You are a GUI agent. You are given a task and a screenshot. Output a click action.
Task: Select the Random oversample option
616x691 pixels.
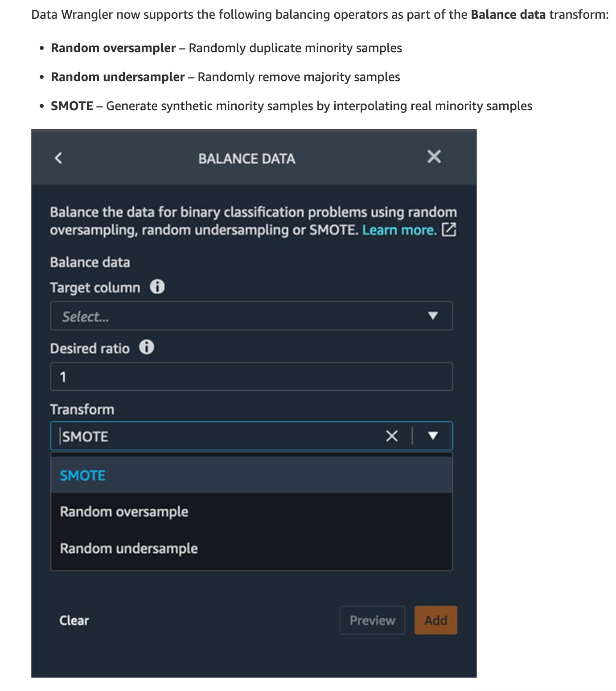pos(124,512)
